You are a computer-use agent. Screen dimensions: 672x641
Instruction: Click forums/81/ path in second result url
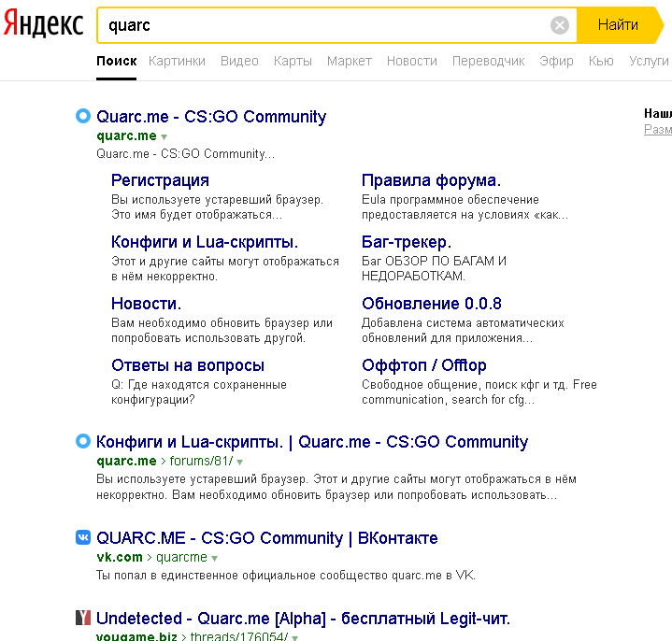tap(202, 461)
